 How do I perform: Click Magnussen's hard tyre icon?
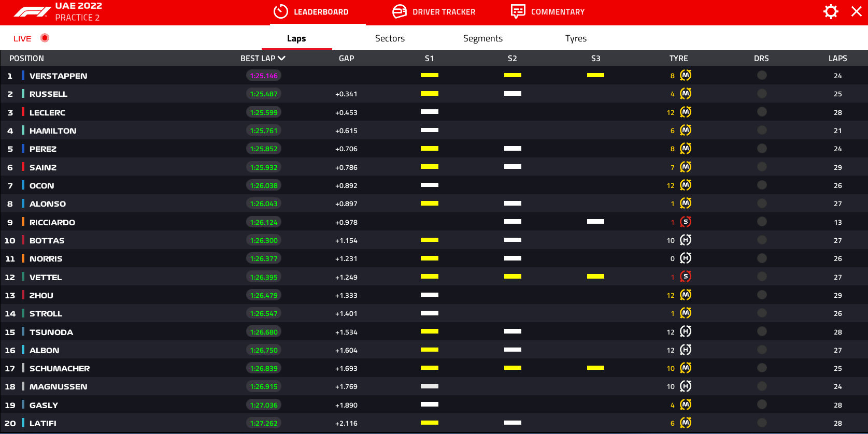(686, 386)
